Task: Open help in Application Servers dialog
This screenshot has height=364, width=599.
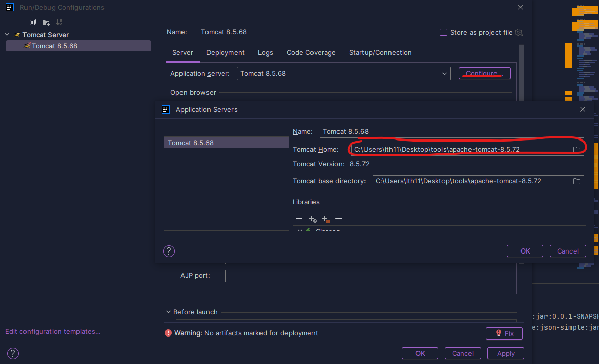Action: tap(169, 251)
